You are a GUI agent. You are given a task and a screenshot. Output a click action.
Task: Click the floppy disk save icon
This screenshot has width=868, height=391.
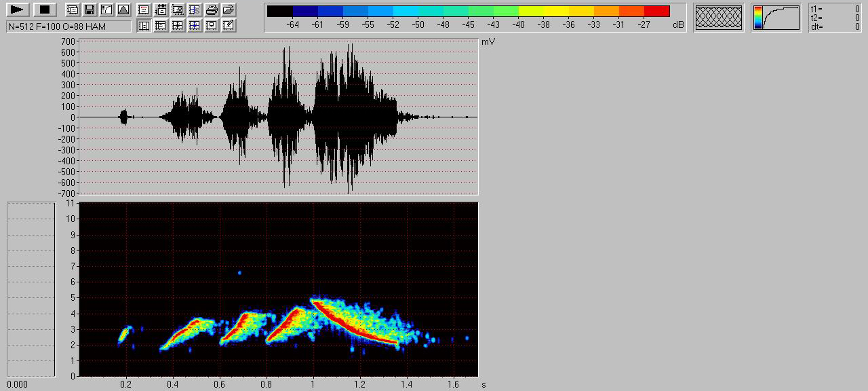tap(89, 10)
